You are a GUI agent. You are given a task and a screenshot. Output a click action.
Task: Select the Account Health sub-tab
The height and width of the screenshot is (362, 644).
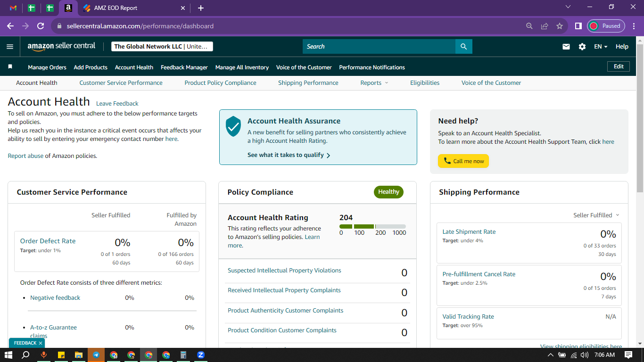click(37, 82)
